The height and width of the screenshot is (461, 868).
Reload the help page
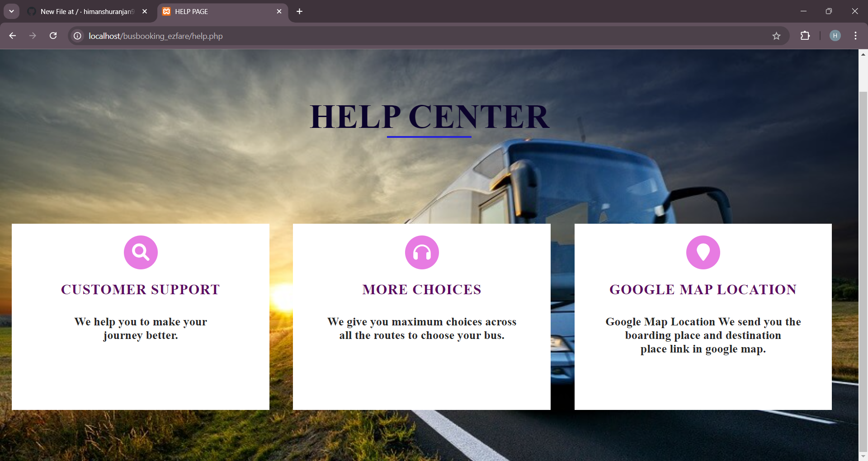tap(53, 36)
